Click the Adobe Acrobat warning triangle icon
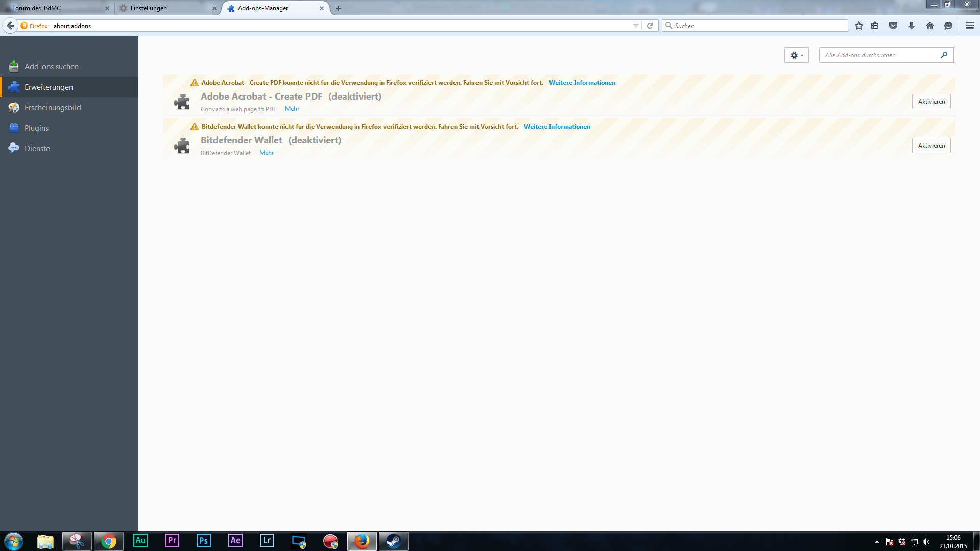This screenshot has height=551, width=980. point(195,82)
